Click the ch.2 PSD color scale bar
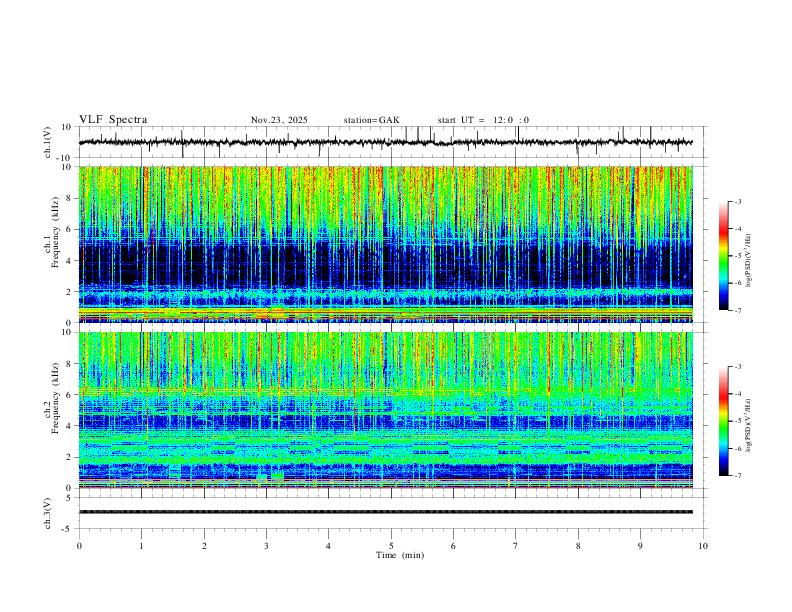792x612 pixels. click(x=723, y=421)
